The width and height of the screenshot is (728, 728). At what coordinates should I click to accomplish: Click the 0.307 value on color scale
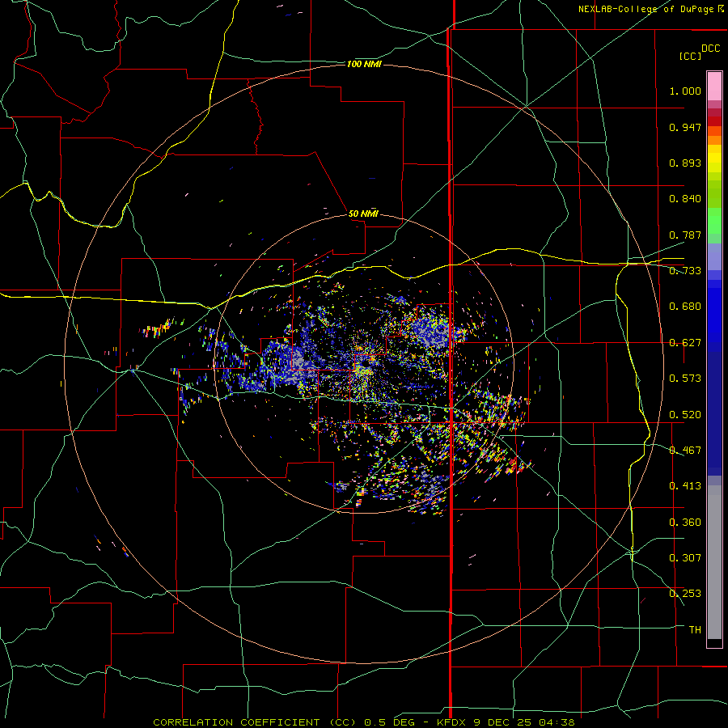685,558
